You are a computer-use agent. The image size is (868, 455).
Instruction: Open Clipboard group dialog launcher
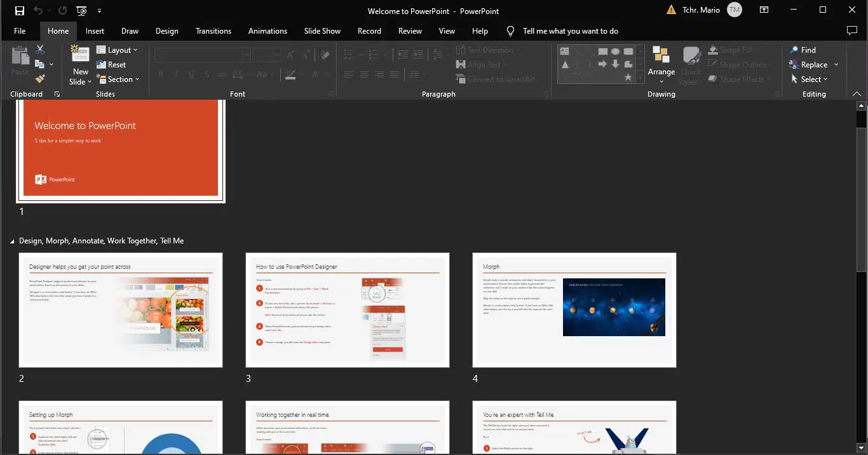(57, 94)
